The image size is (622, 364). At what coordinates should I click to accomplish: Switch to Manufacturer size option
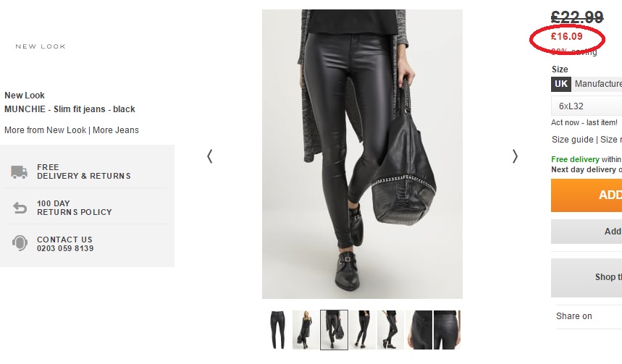pyautogui.click(x=597, y=84)
